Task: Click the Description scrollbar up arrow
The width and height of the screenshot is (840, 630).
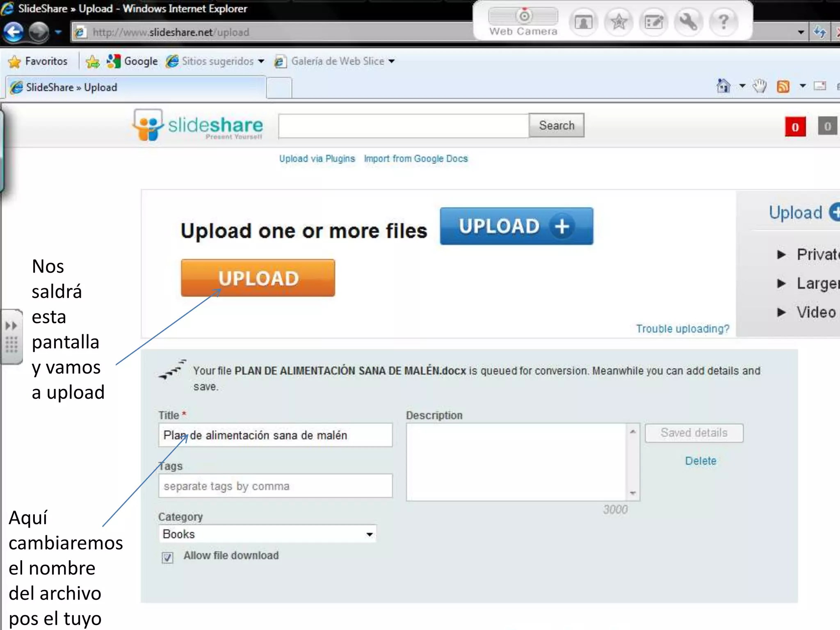Action: (633, 431)
